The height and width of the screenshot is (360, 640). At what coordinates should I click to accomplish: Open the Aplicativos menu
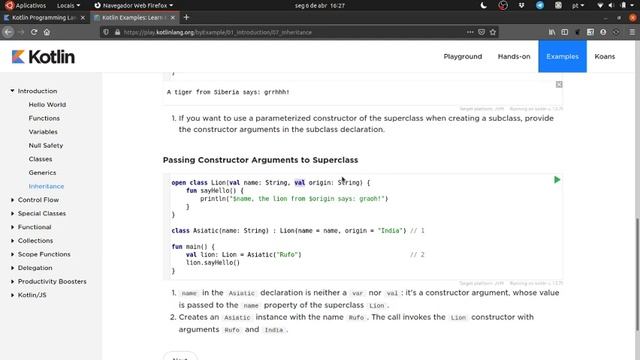[x=26, y=5]
